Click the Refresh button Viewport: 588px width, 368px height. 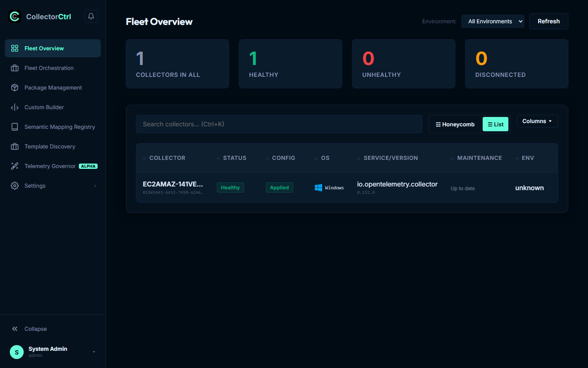548,21
